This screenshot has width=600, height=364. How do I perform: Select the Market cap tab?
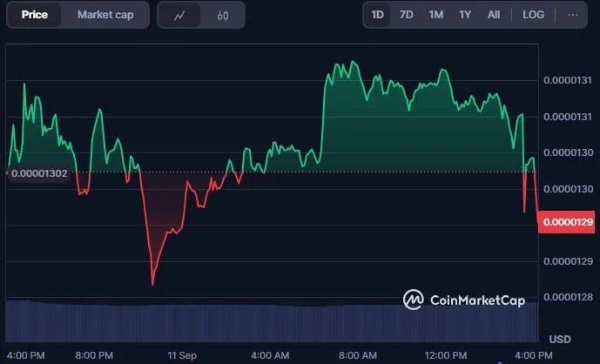(105, 15)
